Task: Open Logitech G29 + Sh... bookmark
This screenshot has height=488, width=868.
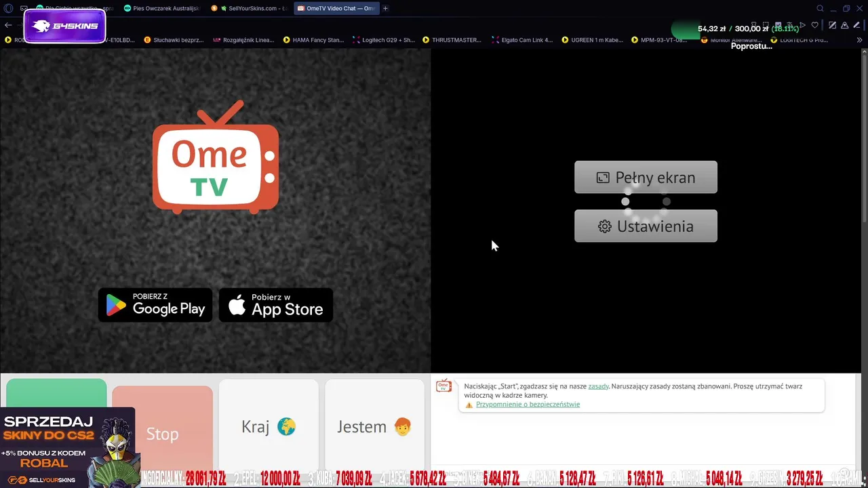Action: coord(383,40)
